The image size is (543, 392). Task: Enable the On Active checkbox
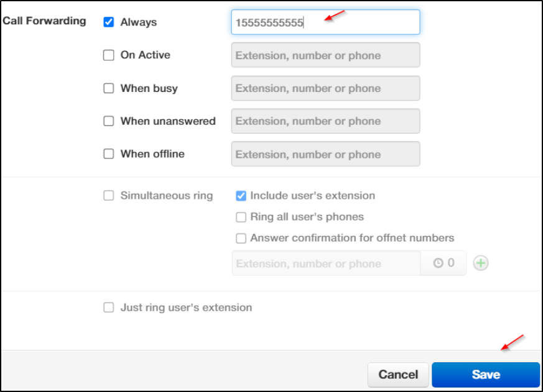[109, 55]
